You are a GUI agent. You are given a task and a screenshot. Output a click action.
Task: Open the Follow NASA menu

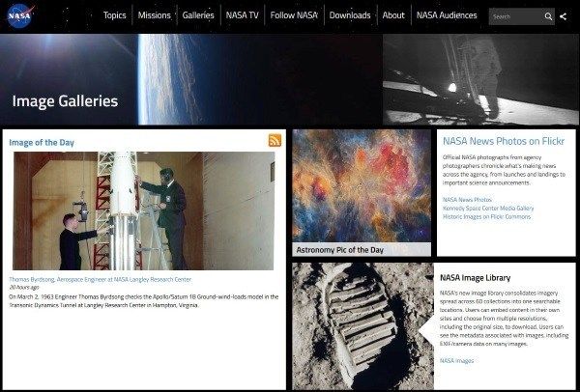(294, 15)
